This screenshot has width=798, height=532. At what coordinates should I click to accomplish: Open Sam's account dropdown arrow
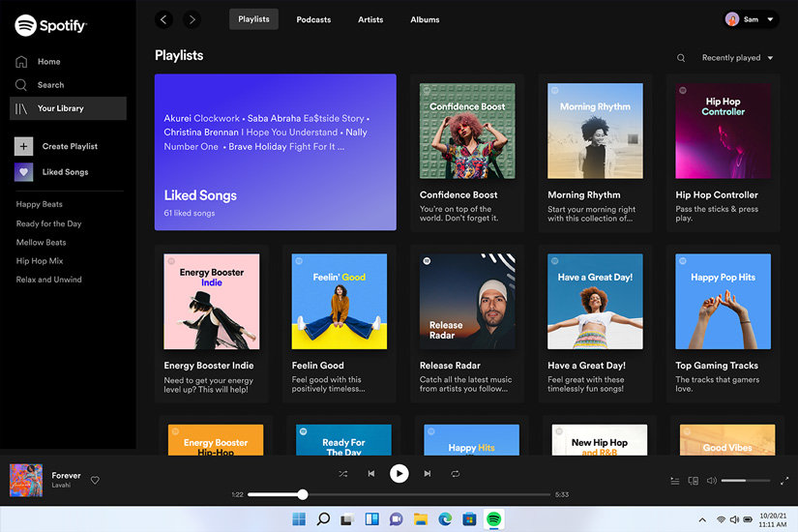[x=770, y=19]
